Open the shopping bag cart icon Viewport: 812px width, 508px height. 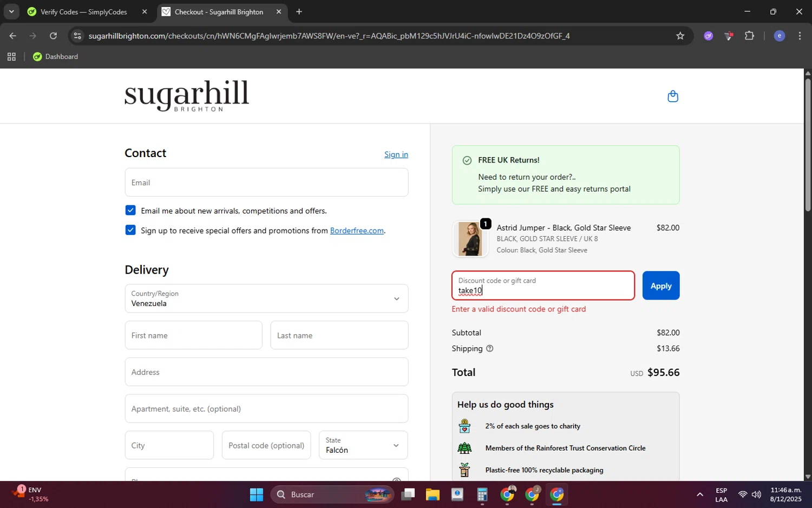pos(673,96)
